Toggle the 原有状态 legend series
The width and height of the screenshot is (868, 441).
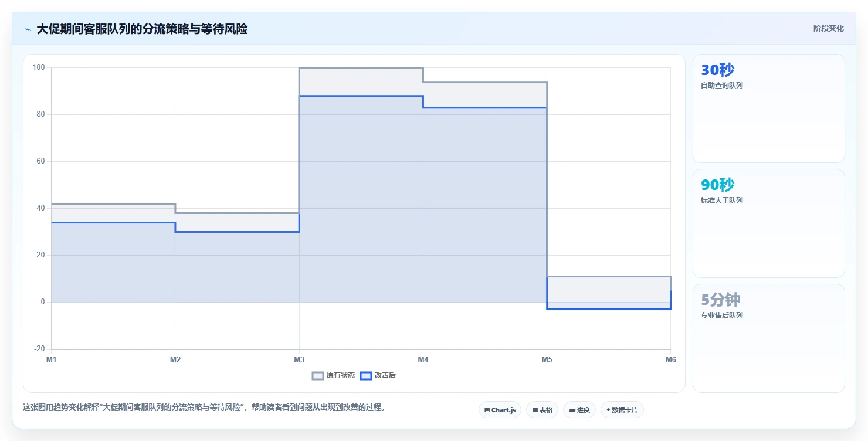(x=334, y=375)
